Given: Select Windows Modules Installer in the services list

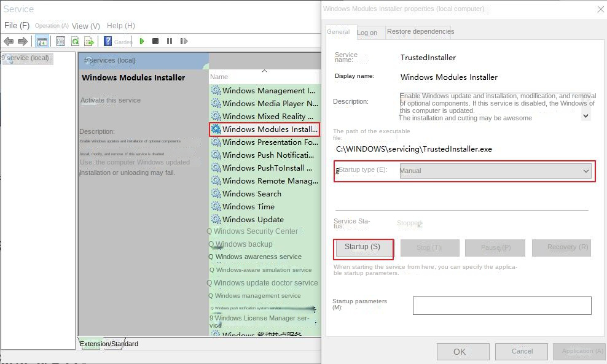Looking at the screenshot, I should (x=265, y=129).
